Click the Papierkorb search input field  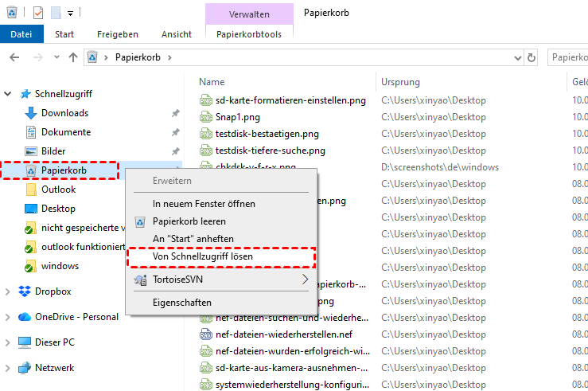(568, 57)
